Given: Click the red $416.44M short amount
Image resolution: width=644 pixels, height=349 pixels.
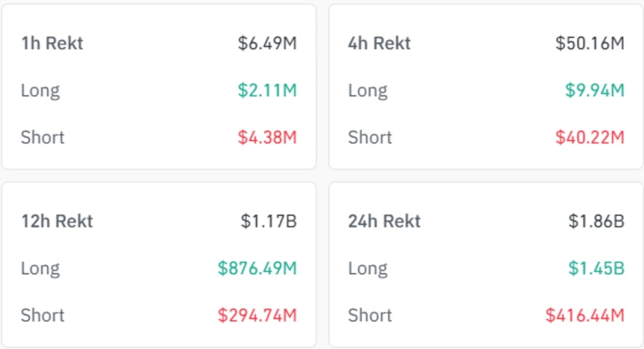Looking at the screenshot, I should pos(584,314).
